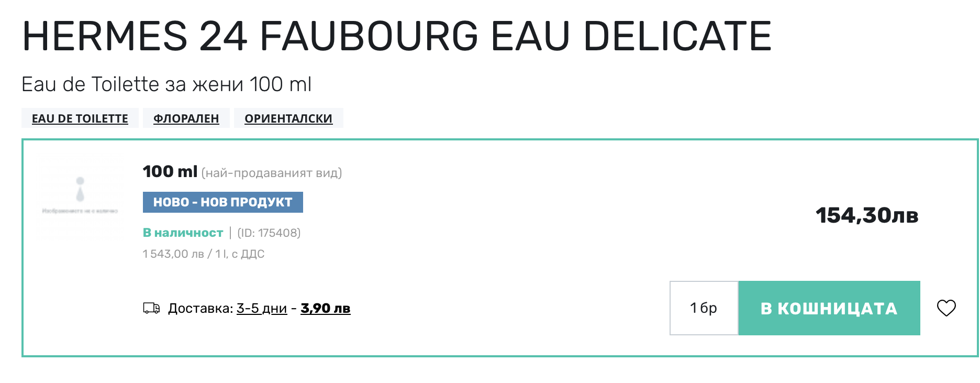Click the HERMES 24 FAUBOURG EAU DELICATE title
980x383 pixels.
coord(397,36)
